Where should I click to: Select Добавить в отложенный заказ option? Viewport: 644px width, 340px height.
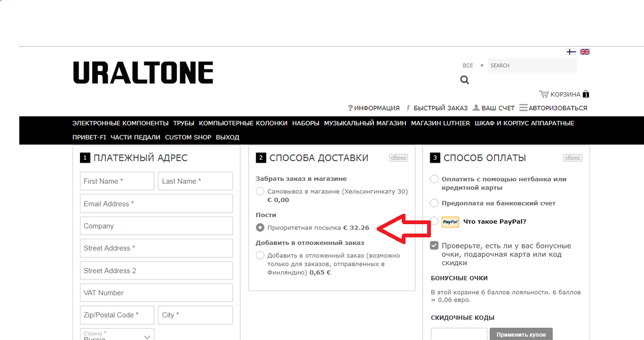pyautogui.click(x=260, y=255)
